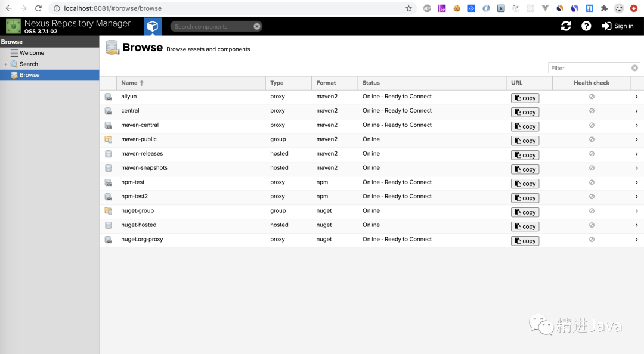Viewport: 644px width, 354px height.
Task: Copy URL of aliyun repository
Action: point(525,98)
